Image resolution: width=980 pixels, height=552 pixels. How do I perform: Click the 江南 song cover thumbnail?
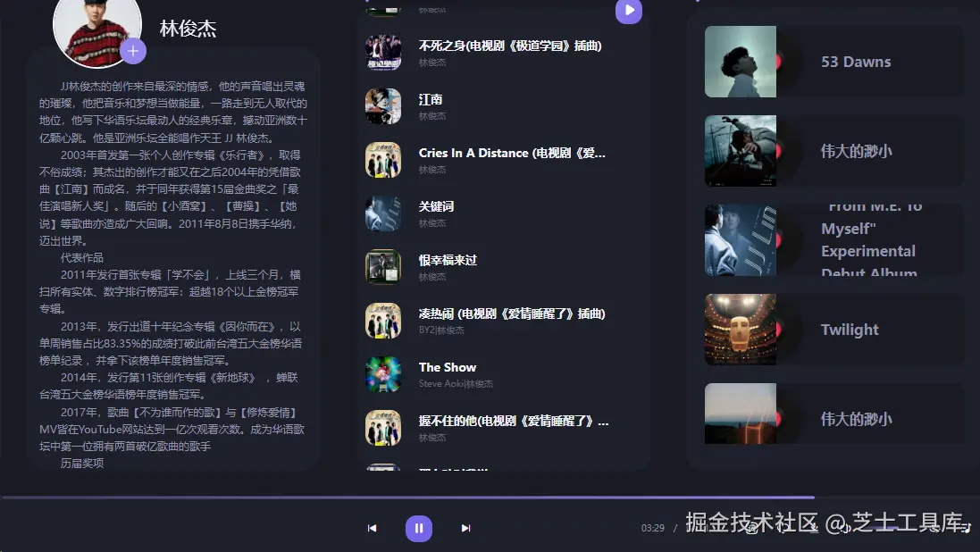point(383,105)
